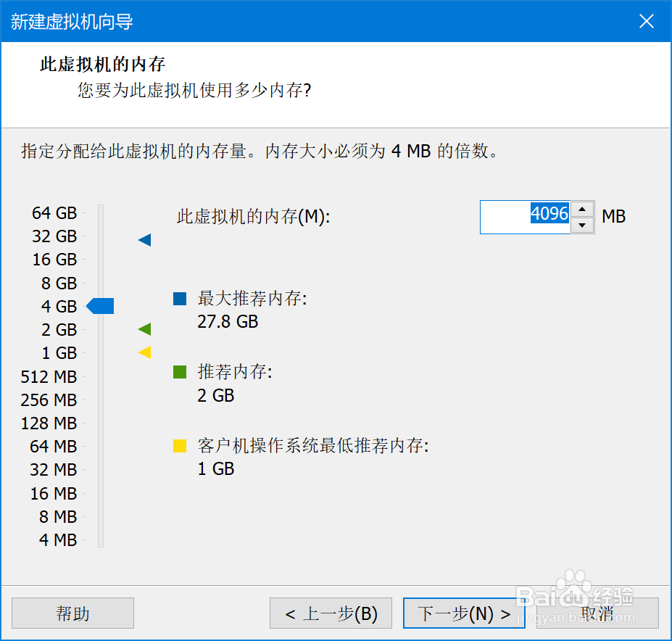Click the yellow legend square for 客户机操作系统最低推荐内存

pos(180,446)
